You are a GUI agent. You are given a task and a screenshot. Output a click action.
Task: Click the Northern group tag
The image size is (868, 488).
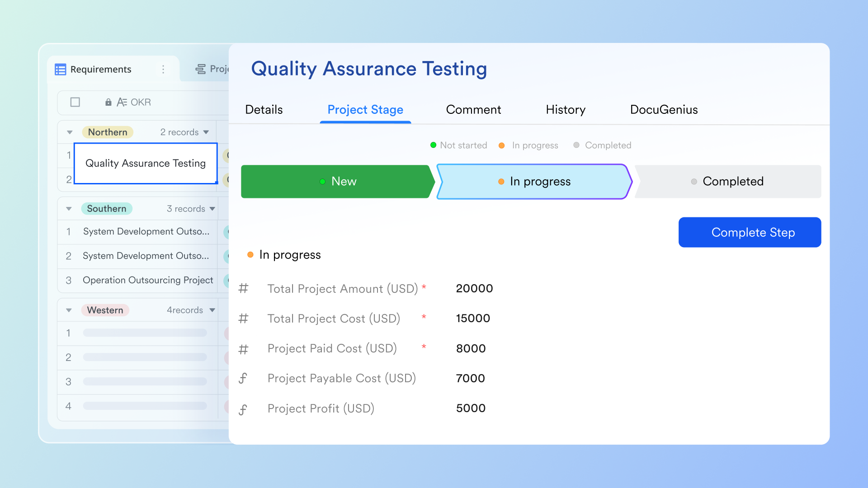(x=108, y=132)
